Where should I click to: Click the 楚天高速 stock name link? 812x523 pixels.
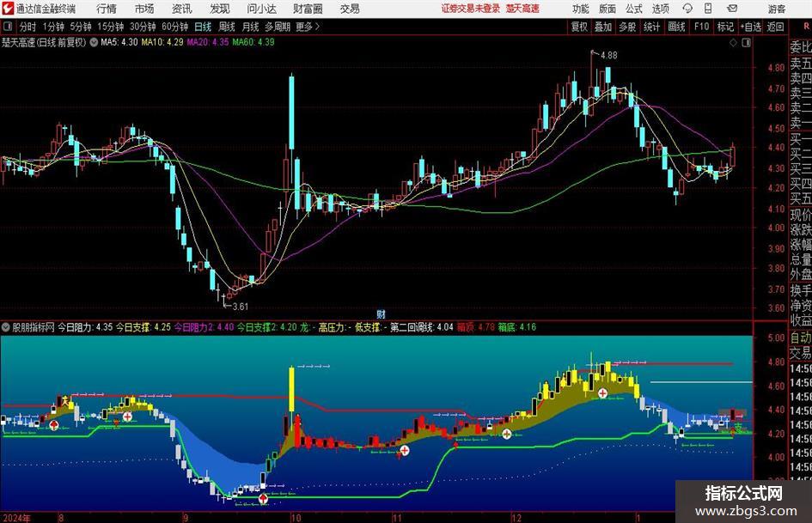(522, 9)
